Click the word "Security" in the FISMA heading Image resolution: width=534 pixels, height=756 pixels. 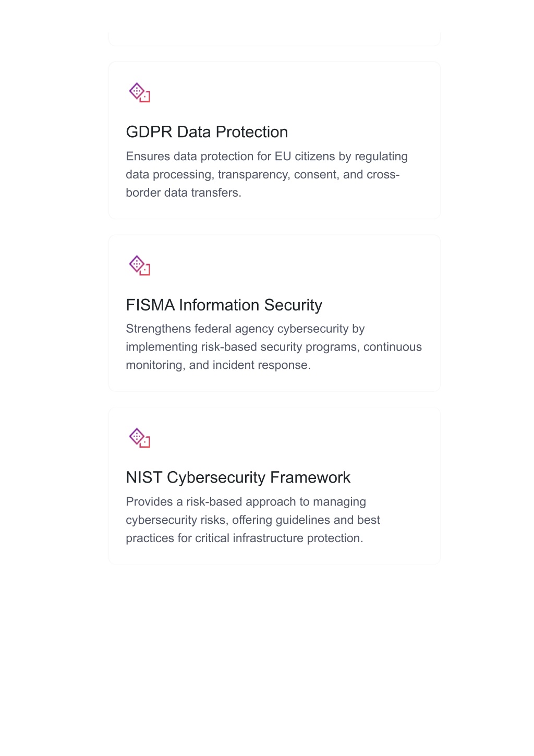(293, 305)
